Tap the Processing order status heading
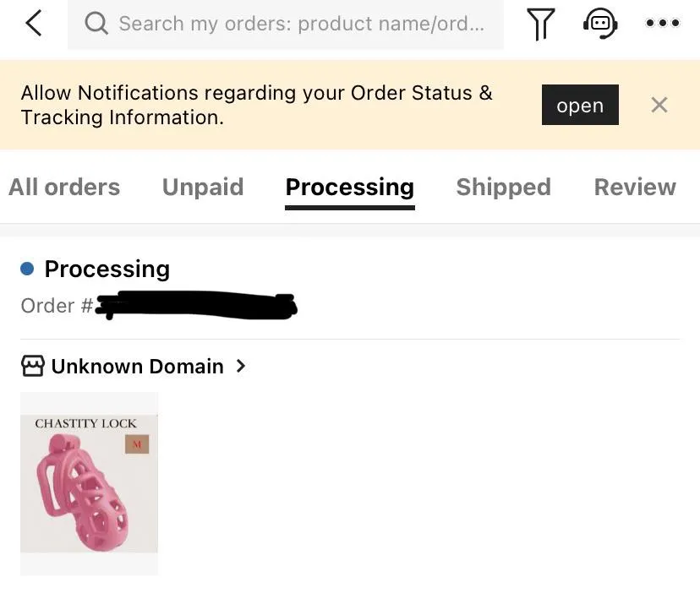Viewport: 700px width, 604px height. point(107,269)
